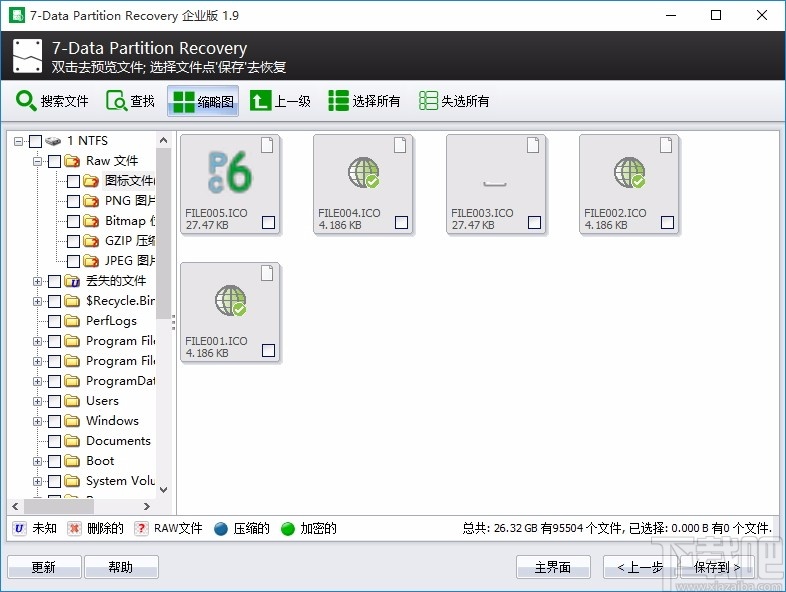786x592 pixels.
Task: Click the GZIP folder icon in tree
Action: tap(91, 241)
